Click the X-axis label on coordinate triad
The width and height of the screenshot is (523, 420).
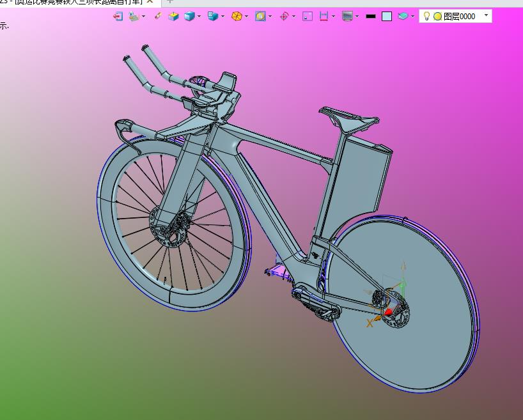point(370,323)
